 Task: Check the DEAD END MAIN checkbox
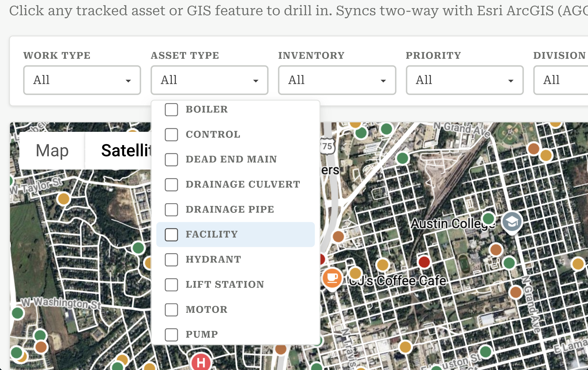pyautogui.click(x=171, y=159)
